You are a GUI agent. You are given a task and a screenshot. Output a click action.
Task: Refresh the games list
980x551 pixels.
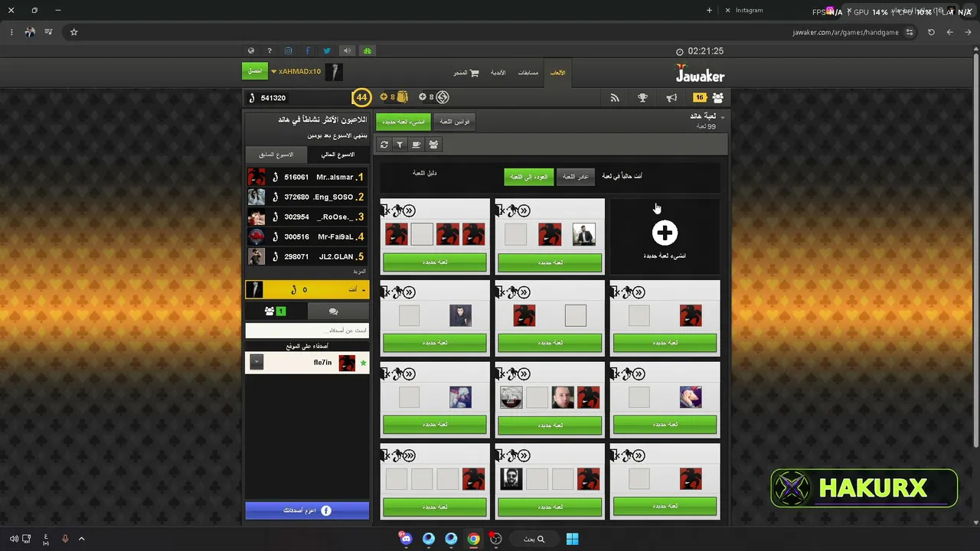coord(384,145)
